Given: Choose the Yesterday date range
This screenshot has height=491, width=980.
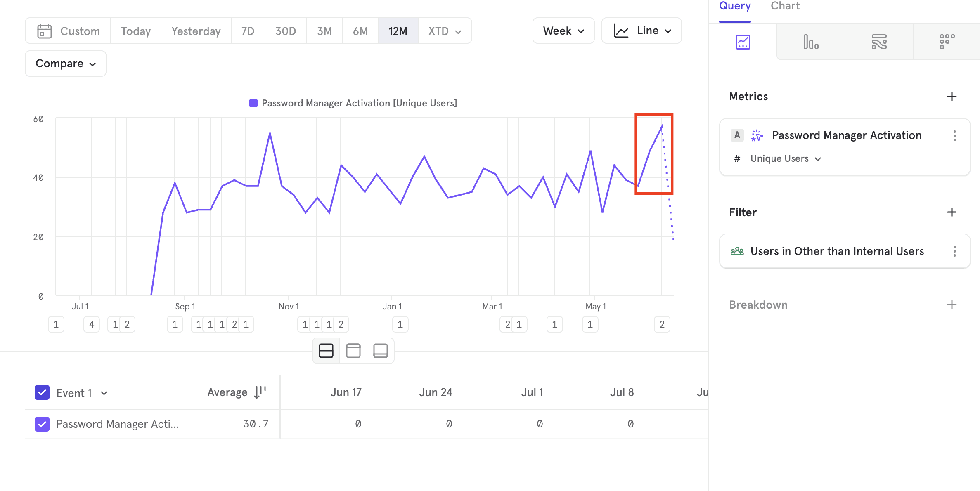Looking at the screenshot, I should point(196,31).
